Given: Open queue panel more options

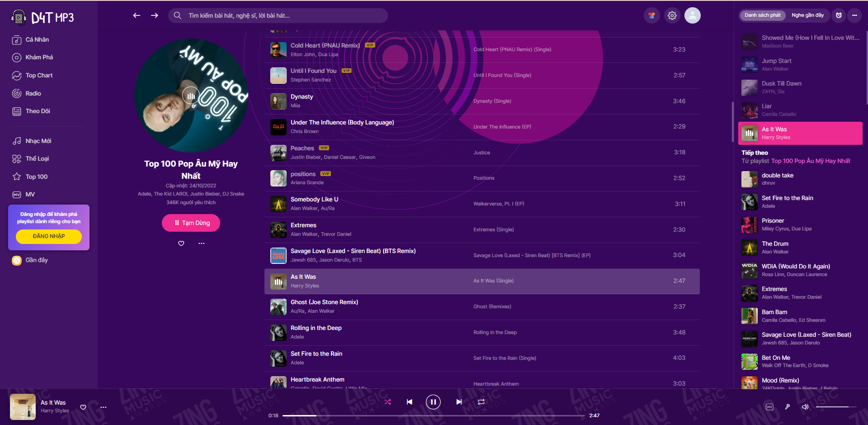Looking at the screenshot, I should pyautogui.click(x=854, y=15).
